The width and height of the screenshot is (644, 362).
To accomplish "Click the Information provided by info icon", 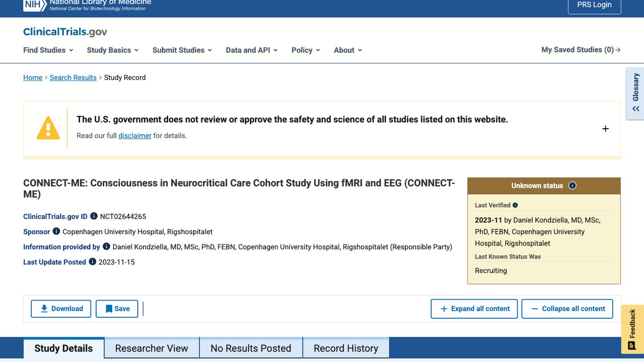I will (x=106, y=246).
